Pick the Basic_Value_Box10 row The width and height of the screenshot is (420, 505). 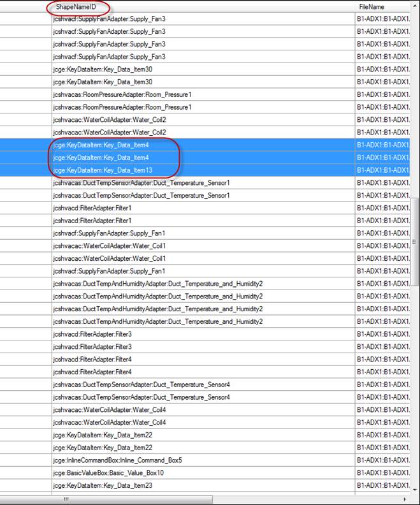(108, 472)
